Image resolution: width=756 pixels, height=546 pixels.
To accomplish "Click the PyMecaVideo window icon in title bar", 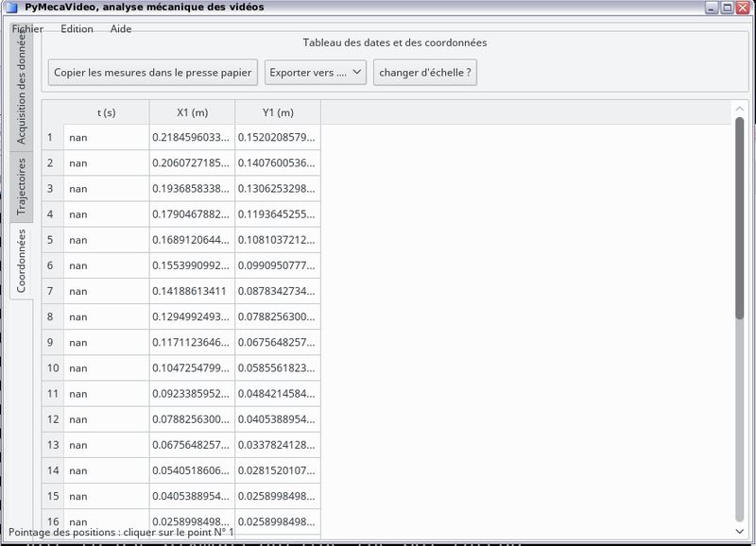I will click(x=10, y=8).
